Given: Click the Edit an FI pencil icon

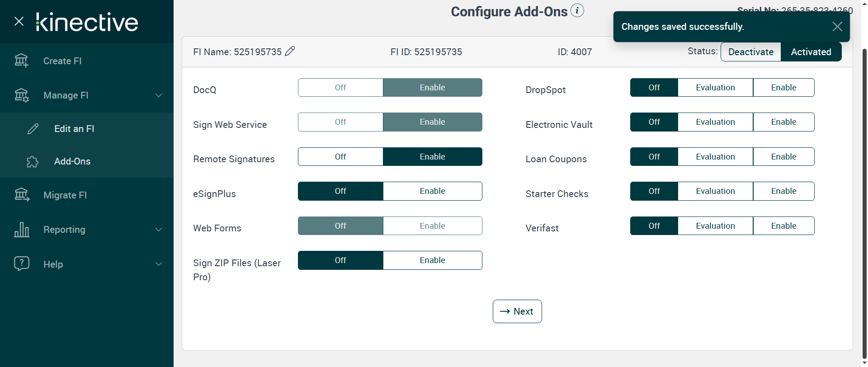Looking at the screenshot, I should 33,129.
